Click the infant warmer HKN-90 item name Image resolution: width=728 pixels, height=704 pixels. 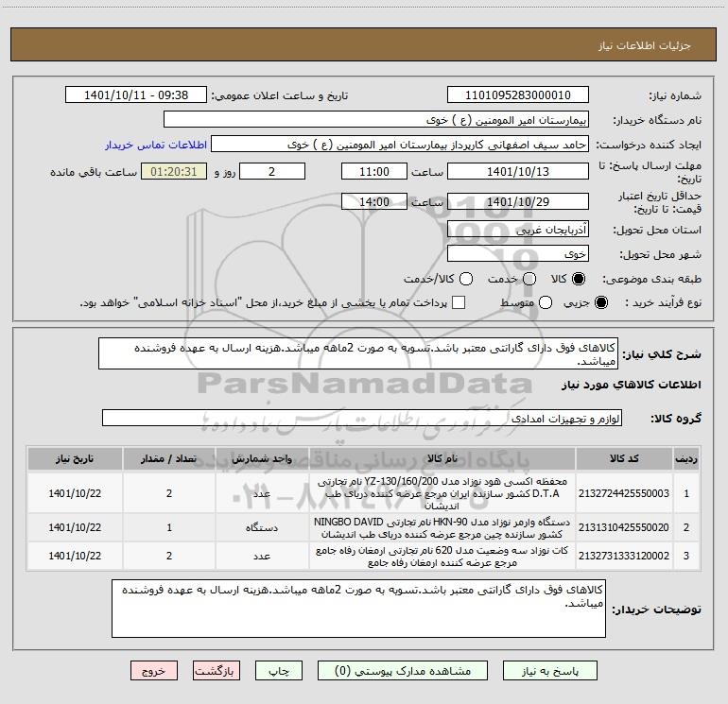pos(442,528)
